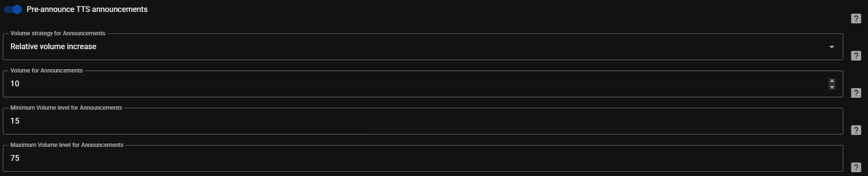Decrease Volume for Announcements with down arrow
868x176 pixels.
pyautogui.click(x=832, y=87)
